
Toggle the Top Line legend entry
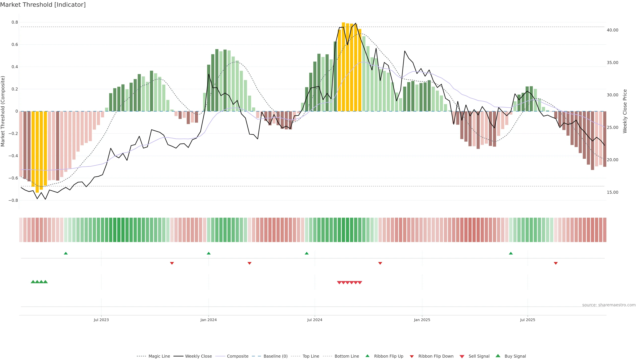[311, 356]
